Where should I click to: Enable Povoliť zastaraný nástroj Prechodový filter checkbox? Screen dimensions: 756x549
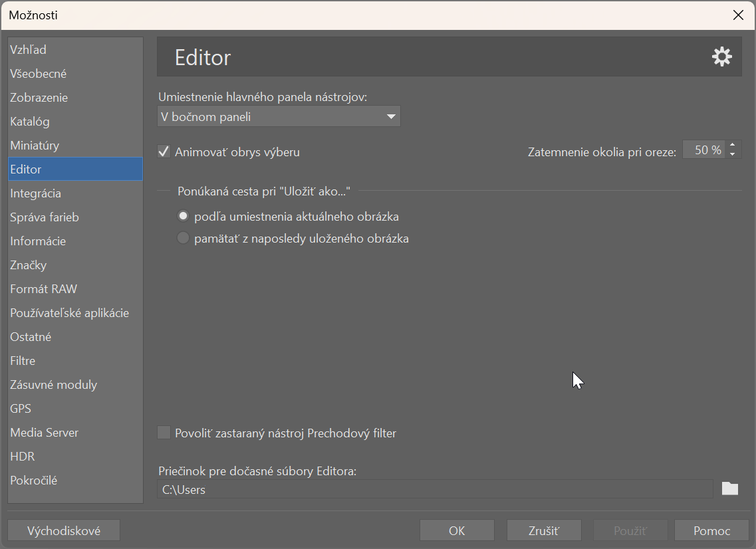click(164, 433)
